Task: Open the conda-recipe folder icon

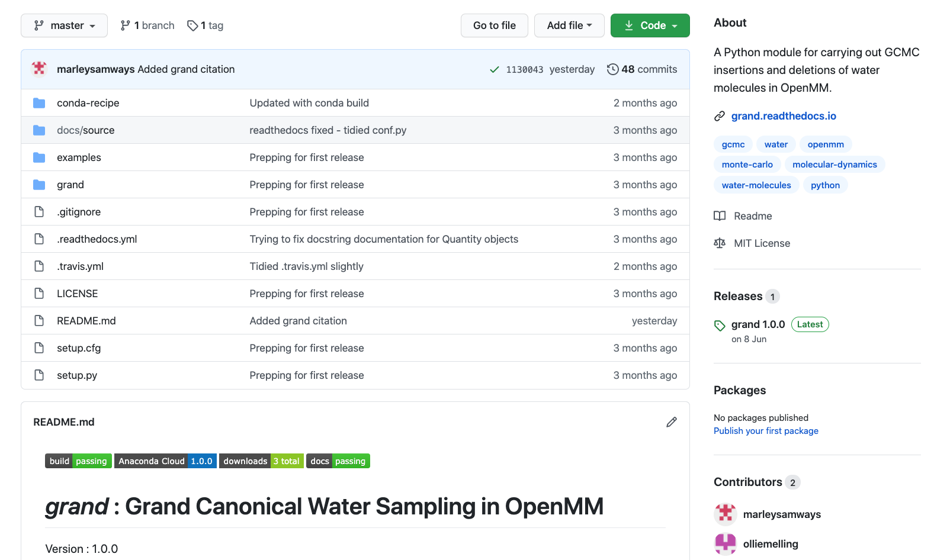Action: point(39,103)
